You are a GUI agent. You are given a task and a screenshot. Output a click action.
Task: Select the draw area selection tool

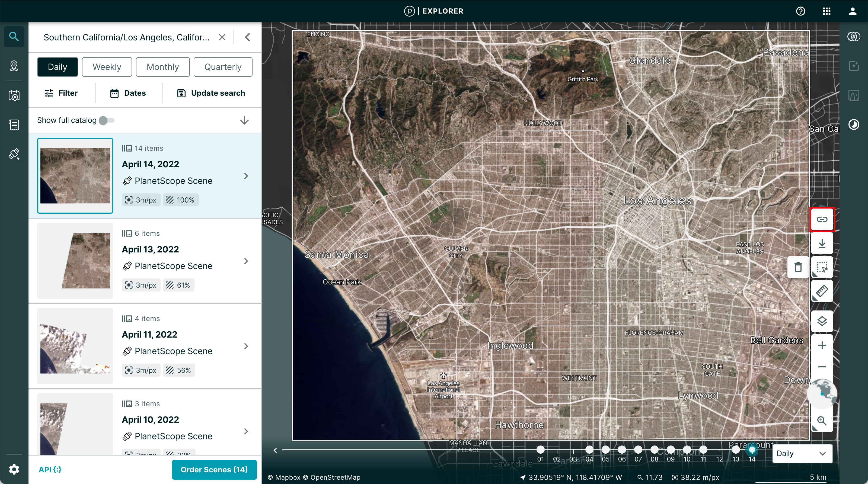[x=822, y=267]
